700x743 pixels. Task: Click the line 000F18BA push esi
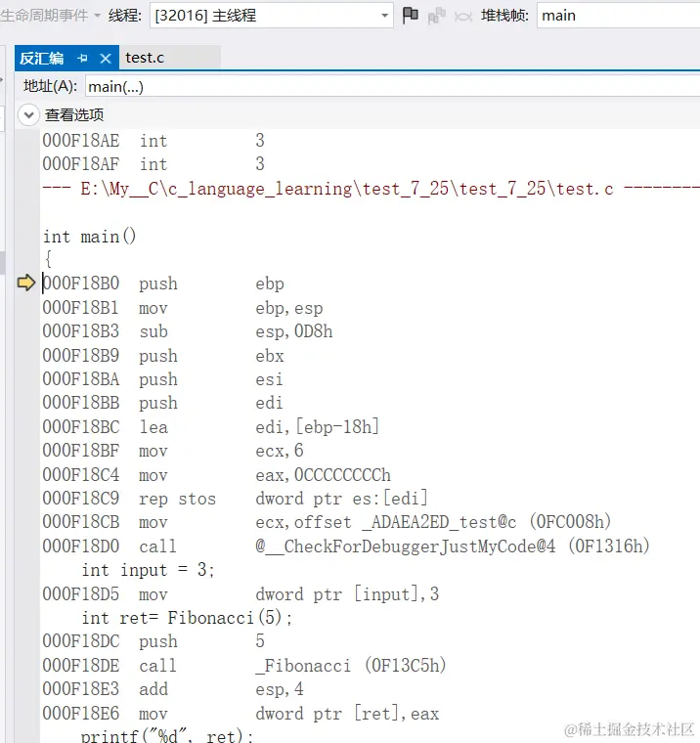coord(162,379)
